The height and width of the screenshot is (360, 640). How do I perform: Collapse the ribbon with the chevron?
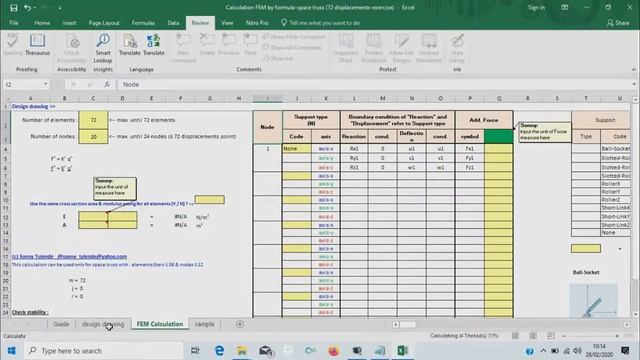[x=633, y=69]
